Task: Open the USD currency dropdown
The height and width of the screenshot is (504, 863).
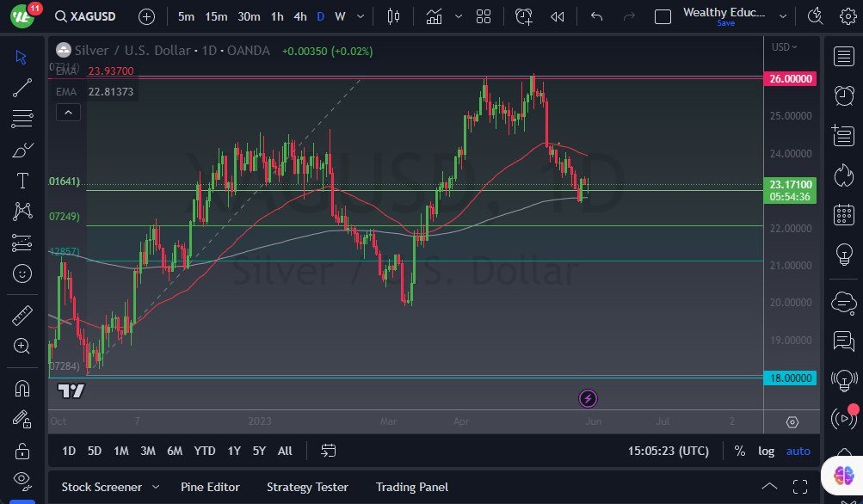Action: point(784,47)
